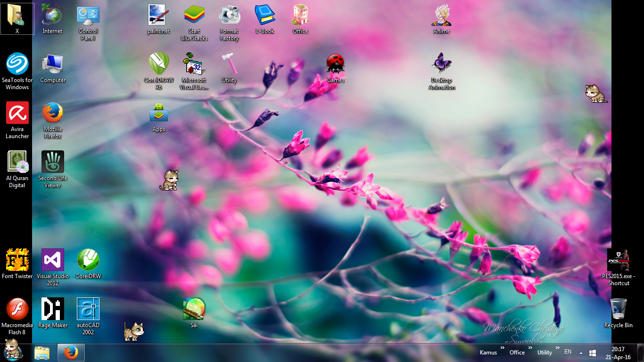Viewport: 644px width, 362px height.
Task: Open the paint.net desktop icon
Action: [x=158, y=15]
